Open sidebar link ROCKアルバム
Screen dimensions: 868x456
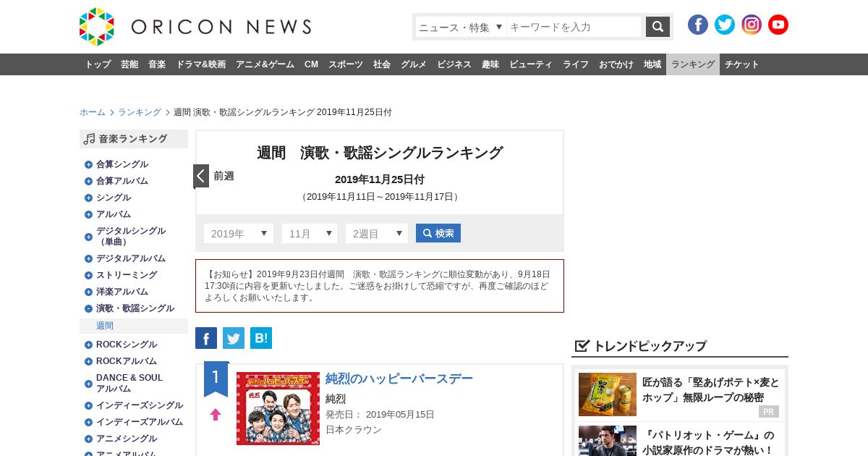[127, 361]
